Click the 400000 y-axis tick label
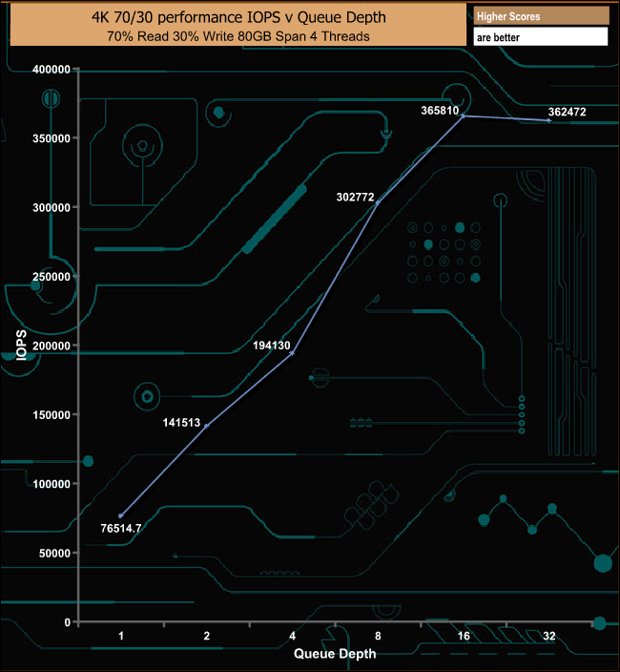 tap(52, 70)
